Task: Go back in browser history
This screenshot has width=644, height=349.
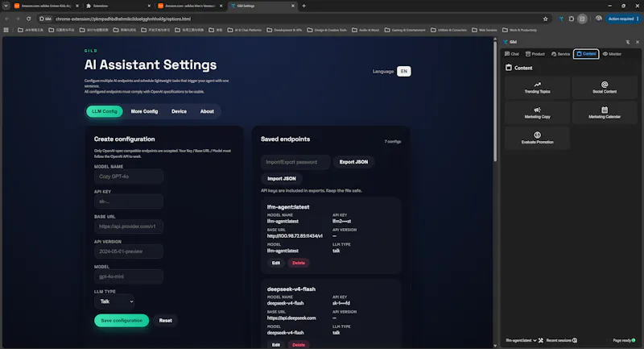Action: click(x=7, y=19)
